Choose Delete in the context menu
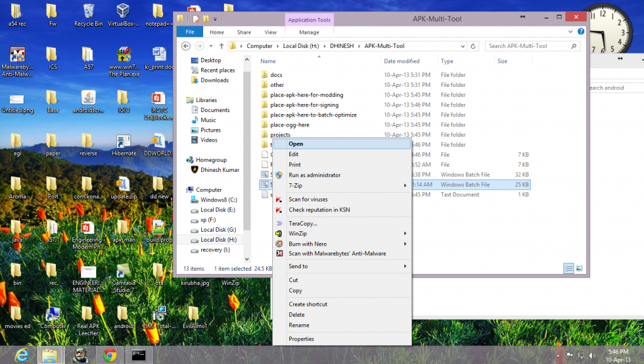This screenshot has width=644, height=364. pyautogui.click(x=342, y=315)
